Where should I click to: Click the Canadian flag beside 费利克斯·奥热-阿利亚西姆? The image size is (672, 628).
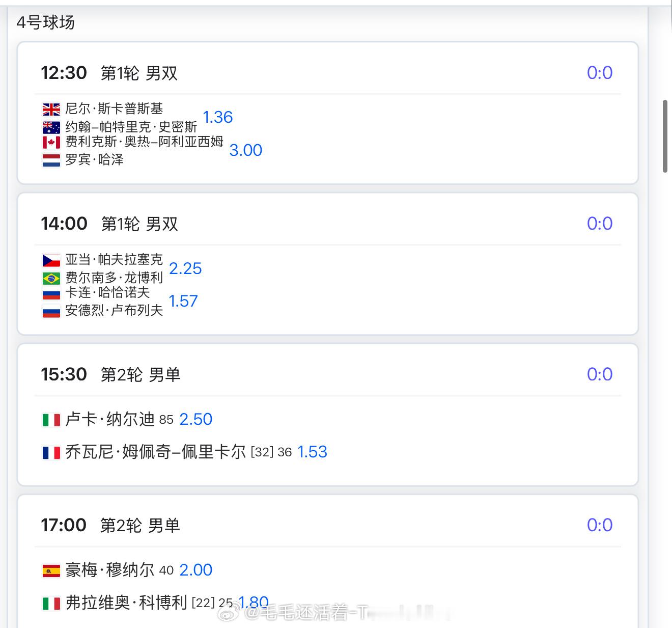(x=51, y=142)
